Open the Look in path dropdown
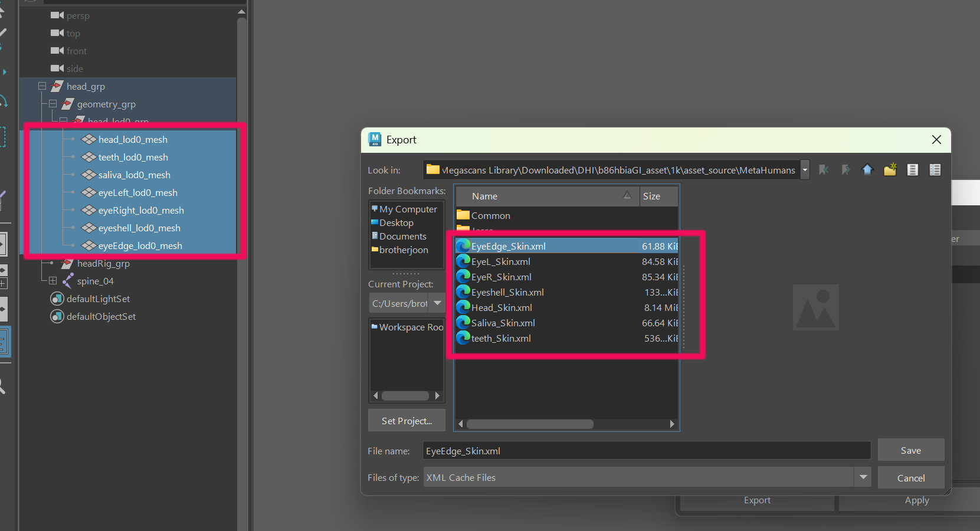980x531 pixels. coord(805,170)
